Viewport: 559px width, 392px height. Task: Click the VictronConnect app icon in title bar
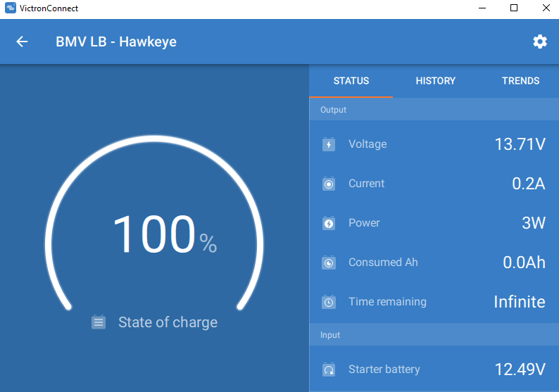11,8
